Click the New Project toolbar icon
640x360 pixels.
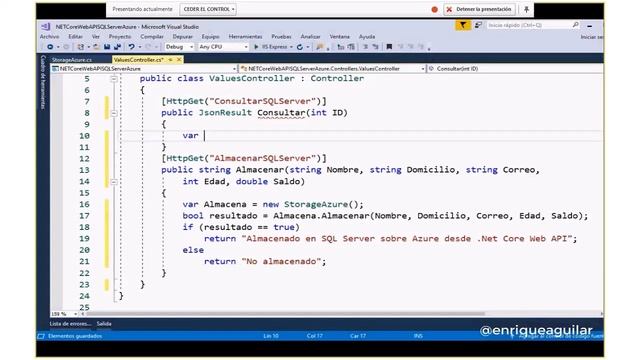point(80,47)
